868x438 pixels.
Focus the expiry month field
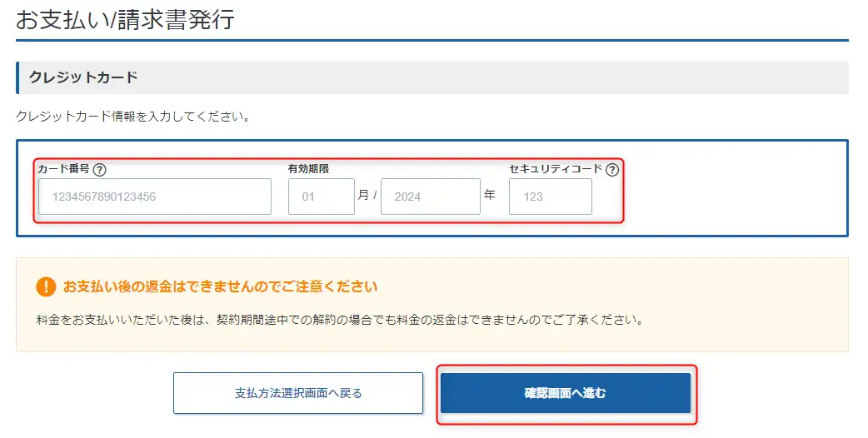click(x=321, y=197)
